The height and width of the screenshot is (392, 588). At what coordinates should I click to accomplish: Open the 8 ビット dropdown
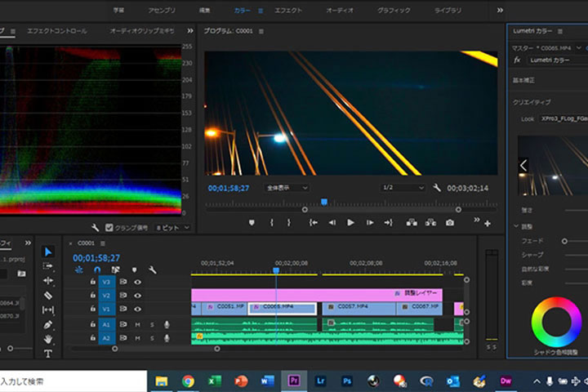click(172, 228)
